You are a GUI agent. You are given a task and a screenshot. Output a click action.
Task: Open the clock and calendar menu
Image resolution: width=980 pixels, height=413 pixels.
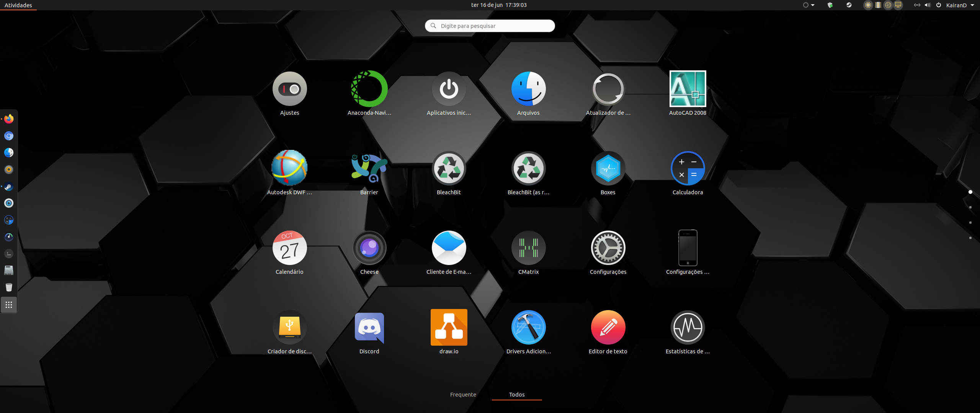(x=498, y=5)
